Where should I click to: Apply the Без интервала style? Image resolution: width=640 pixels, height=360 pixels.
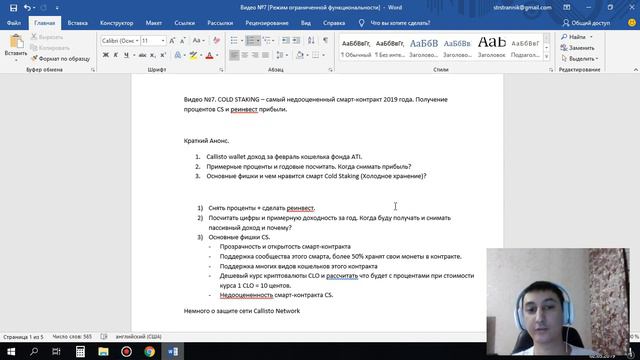pos(389,47)
